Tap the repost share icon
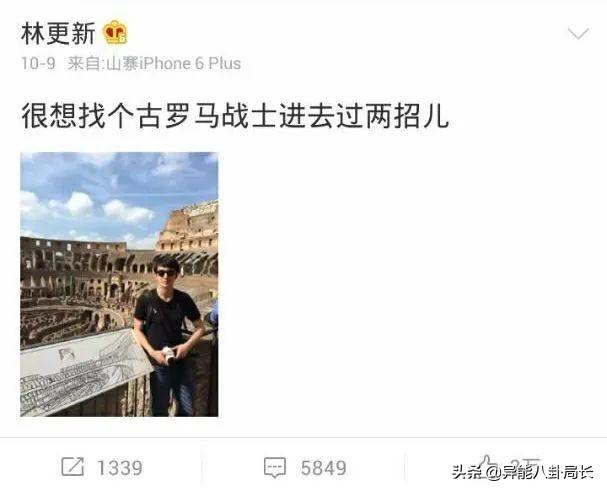Image resolution: width=607 pixels, height=493 pixels. [x=72, y=467]
